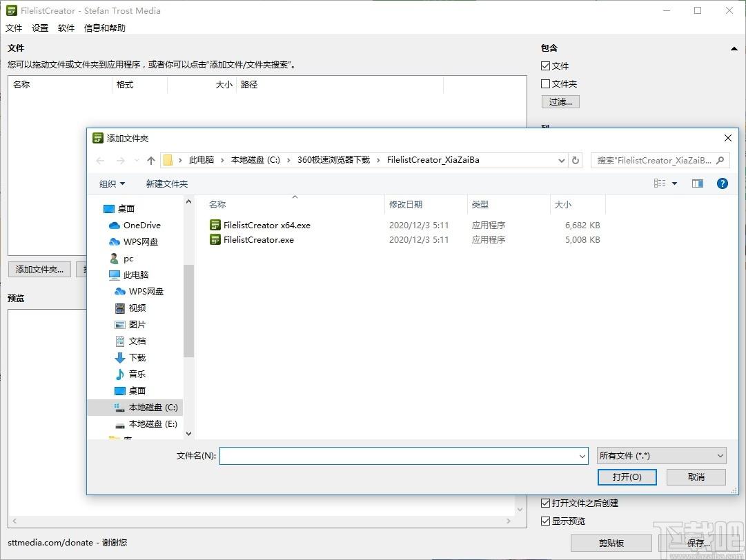Image resolution: width=746 pixels, height=560 pixels.
Task: Refresh the folder address bar
Action: 576,160
